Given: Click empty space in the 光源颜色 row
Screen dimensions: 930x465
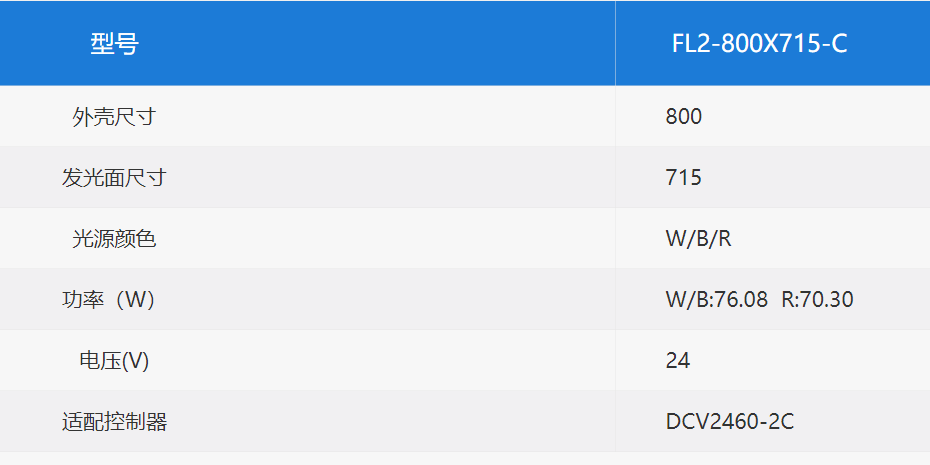Looking at the screenshot, I should click(386, 238).
